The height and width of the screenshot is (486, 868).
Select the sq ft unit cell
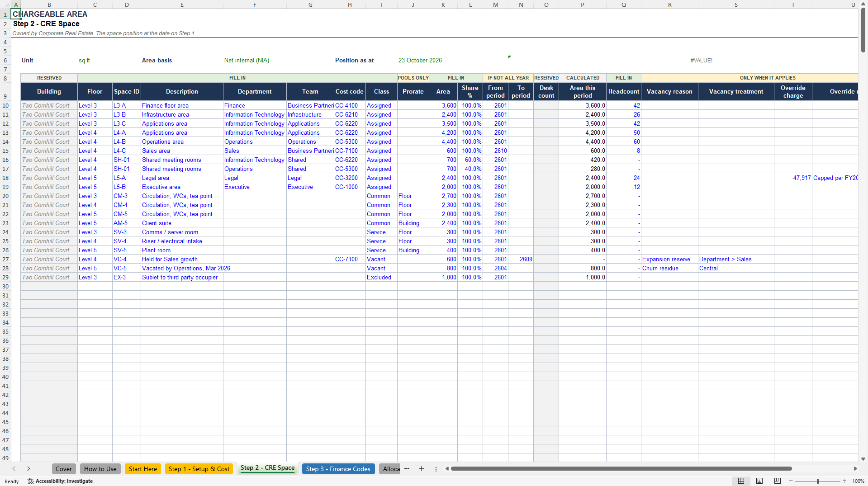(95, 60)
